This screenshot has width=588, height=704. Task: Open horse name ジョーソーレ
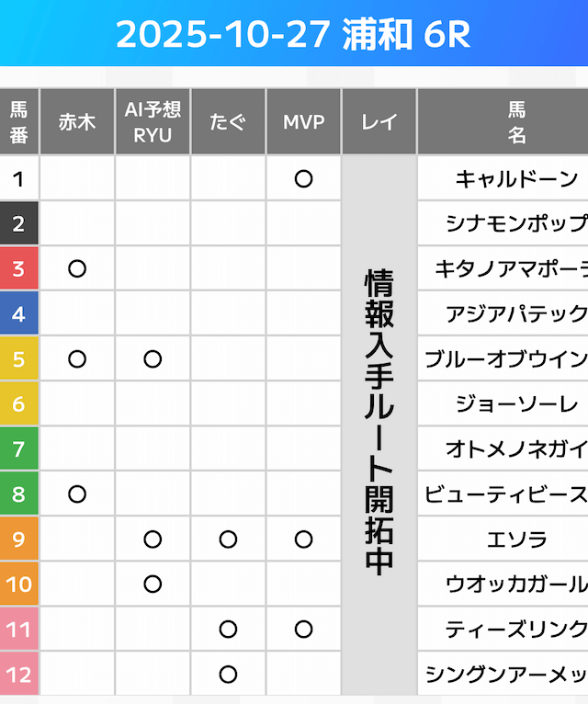(516, 404)
